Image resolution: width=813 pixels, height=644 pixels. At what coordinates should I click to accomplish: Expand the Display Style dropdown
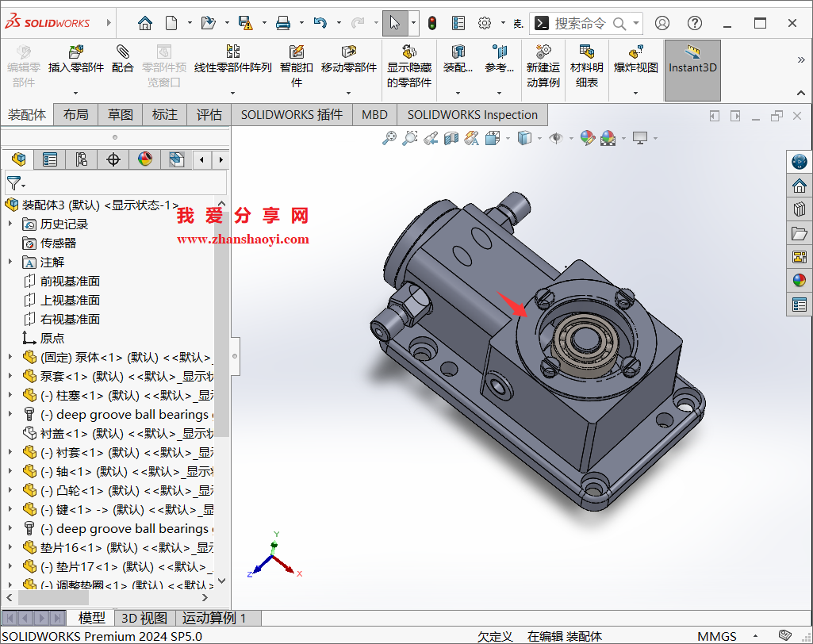539,138
